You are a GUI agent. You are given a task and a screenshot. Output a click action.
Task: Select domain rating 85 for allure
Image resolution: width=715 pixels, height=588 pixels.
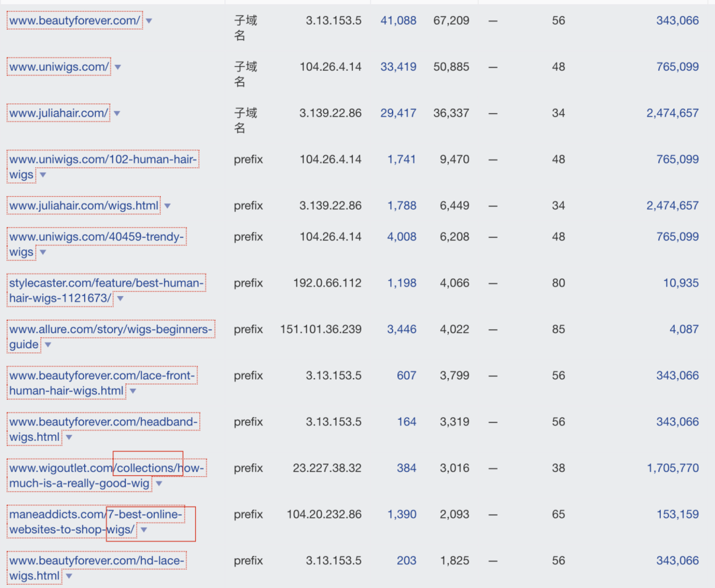(559, 329)
